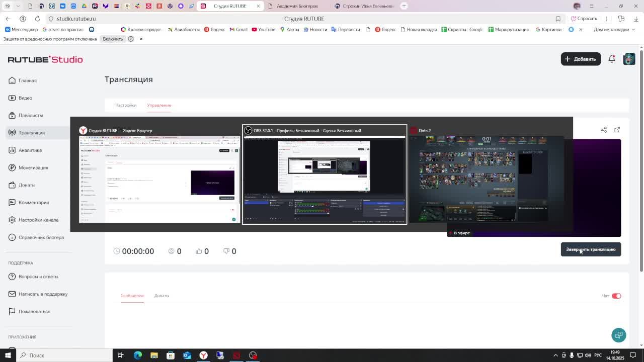
Task: Show hidden tray icons chevron
Action: point(555,355)
